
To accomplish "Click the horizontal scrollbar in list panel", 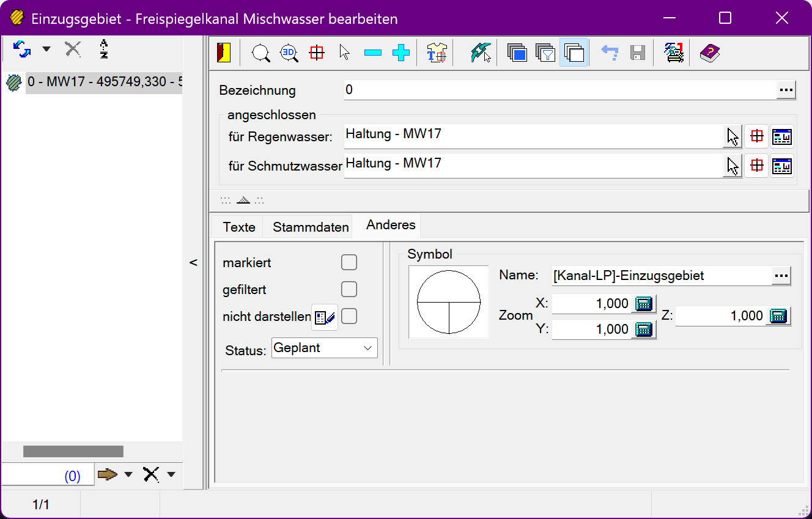I will pyautogui.click(x=73, y=451).
